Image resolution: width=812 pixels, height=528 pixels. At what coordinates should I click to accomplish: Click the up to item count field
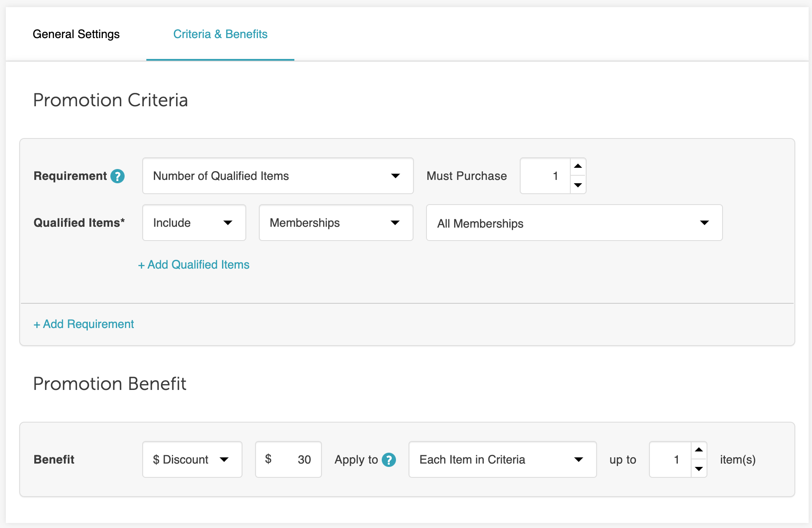point(670,459)
